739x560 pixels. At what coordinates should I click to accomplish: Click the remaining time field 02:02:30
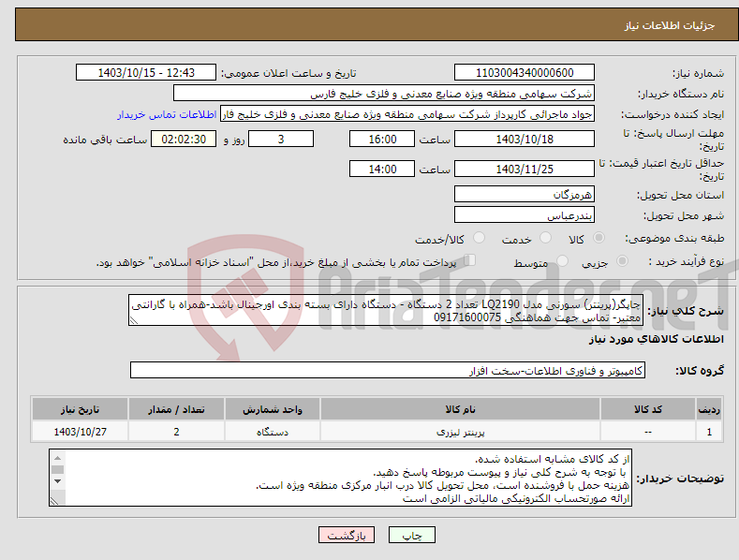184,139
